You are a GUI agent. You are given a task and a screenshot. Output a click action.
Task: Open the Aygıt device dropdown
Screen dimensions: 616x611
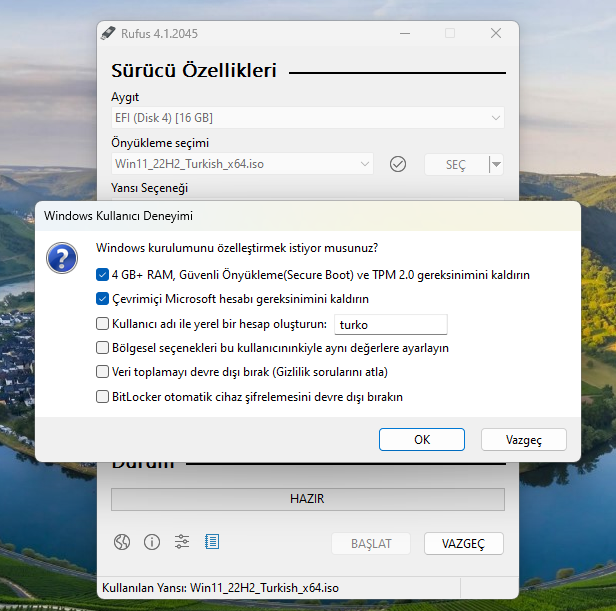click(x=308, y=118)
